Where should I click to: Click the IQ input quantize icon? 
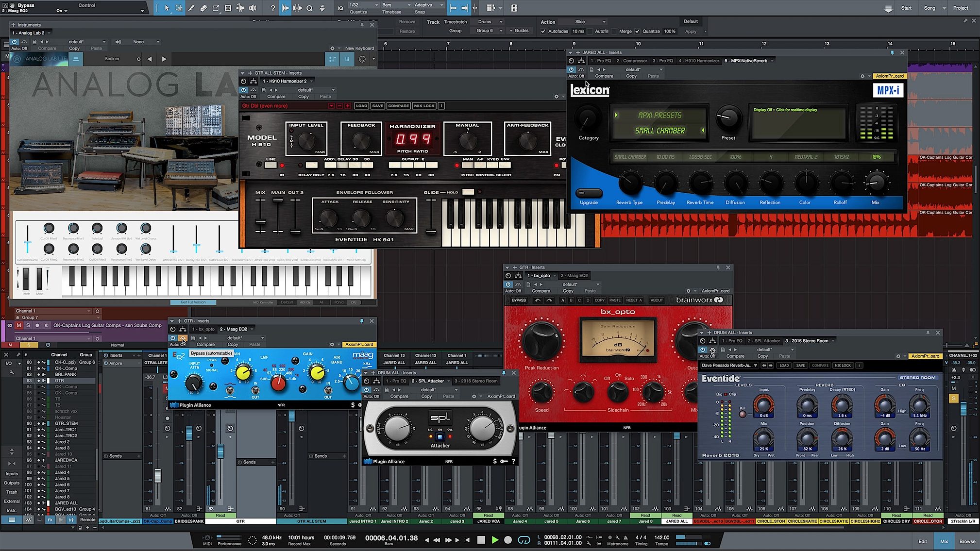(340, 8)
